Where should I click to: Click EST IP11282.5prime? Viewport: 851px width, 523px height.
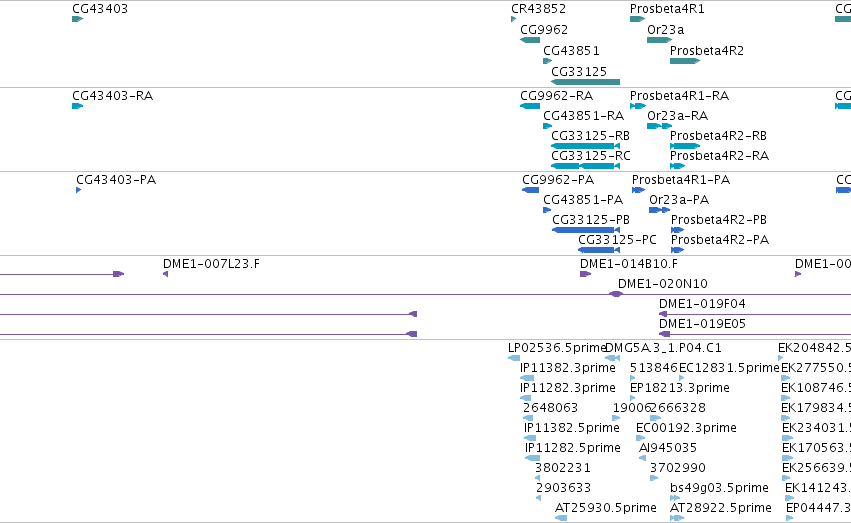(573, 449)
